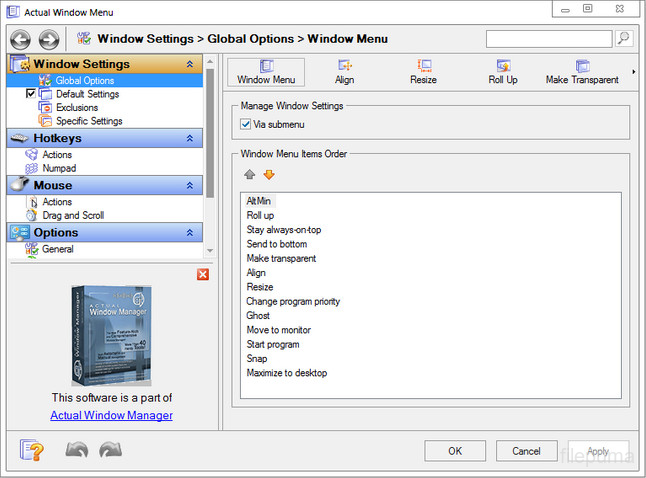Click the forward navigation arrow icon
The height and width of the screenshot is (478, 646).
(48, 40)
